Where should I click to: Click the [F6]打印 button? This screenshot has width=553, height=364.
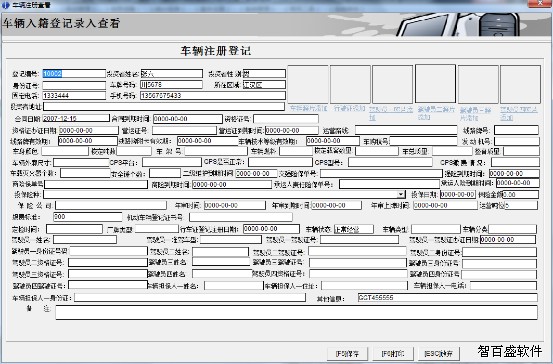pos(393,353)
